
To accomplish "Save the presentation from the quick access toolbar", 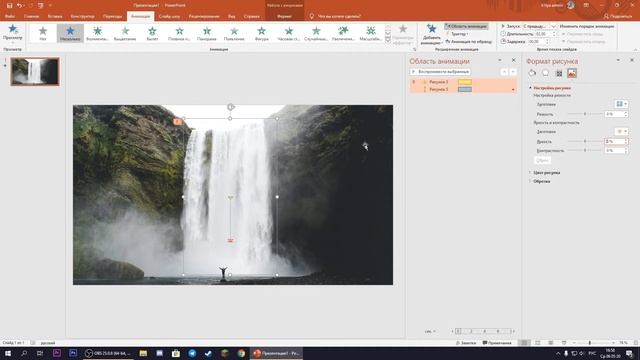I will pos(9,5).
